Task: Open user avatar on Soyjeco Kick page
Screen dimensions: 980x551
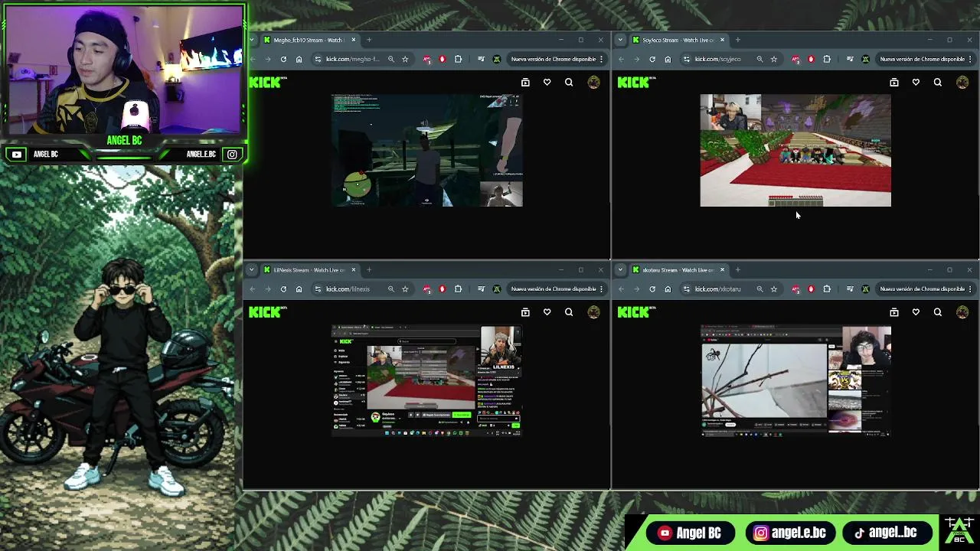Action: [962, 82]
